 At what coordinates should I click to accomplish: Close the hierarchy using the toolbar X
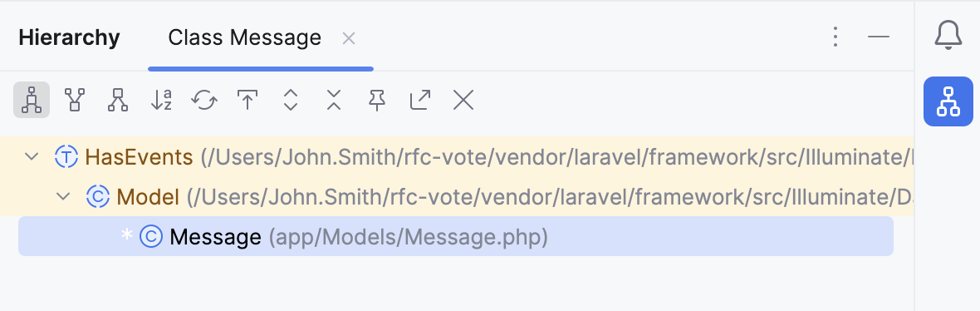click(463, 100)
